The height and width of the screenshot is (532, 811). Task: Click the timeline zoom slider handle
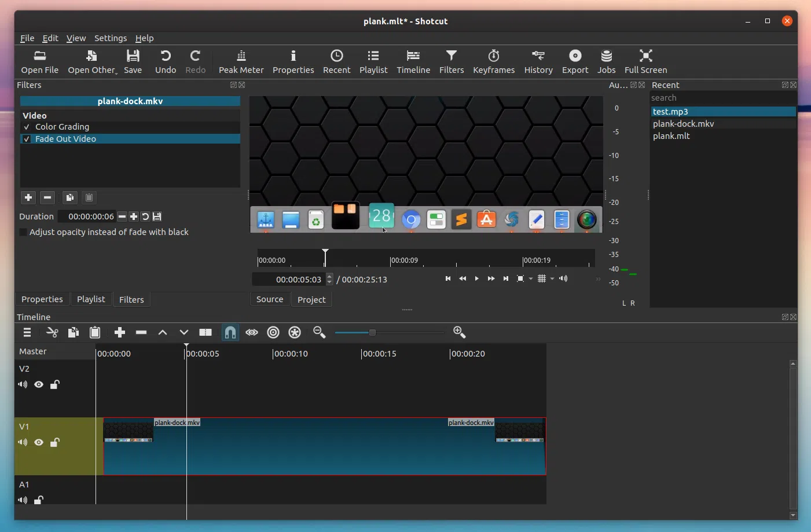(x=372, y=332)
